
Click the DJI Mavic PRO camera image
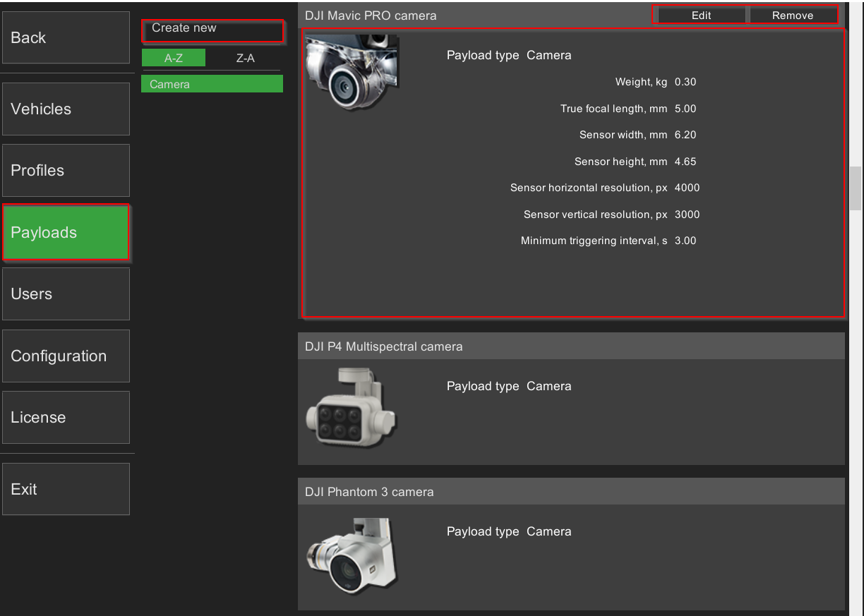(352, 73)
